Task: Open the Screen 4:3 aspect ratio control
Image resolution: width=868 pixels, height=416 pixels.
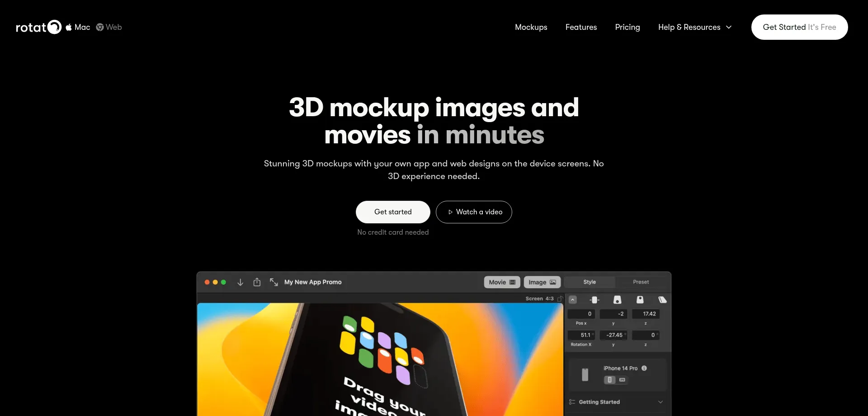Action: pos(544,298)
